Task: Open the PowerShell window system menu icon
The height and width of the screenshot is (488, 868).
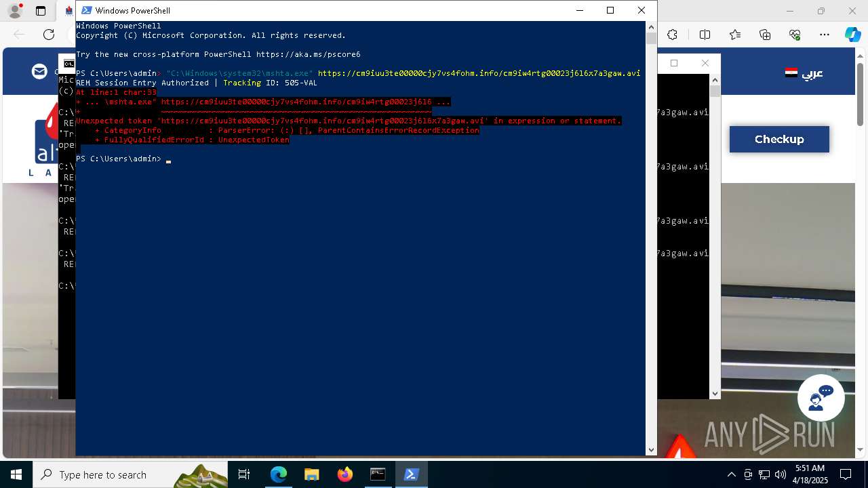Action: point(87,10)
